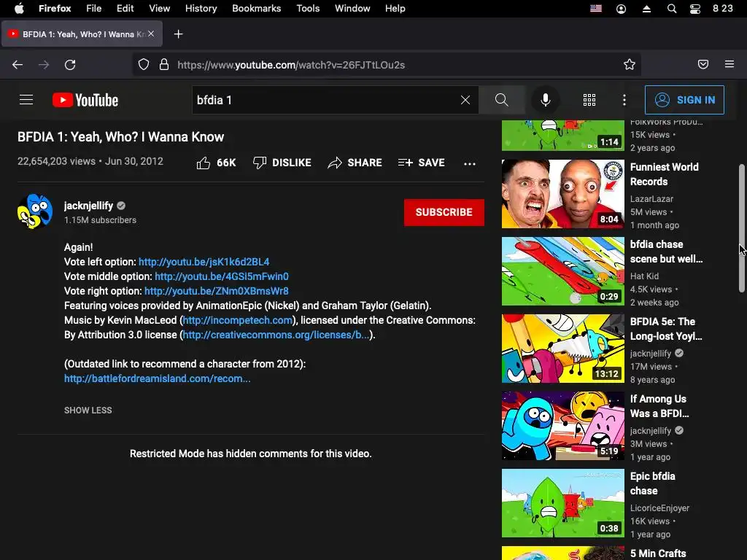Click 'If Among Us Was a BFDI...' title
747x560 pixels.
pyautogui.click(x=659, y=406)
